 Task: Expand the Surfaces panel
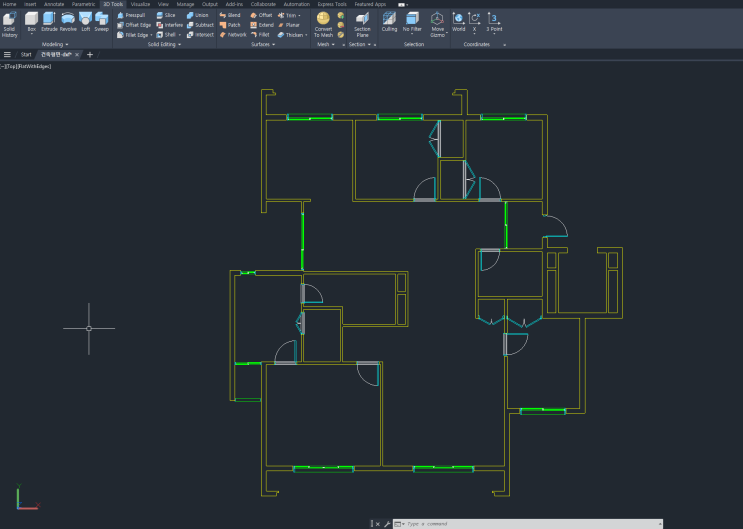pyautogui.click(x=263, y=45)
